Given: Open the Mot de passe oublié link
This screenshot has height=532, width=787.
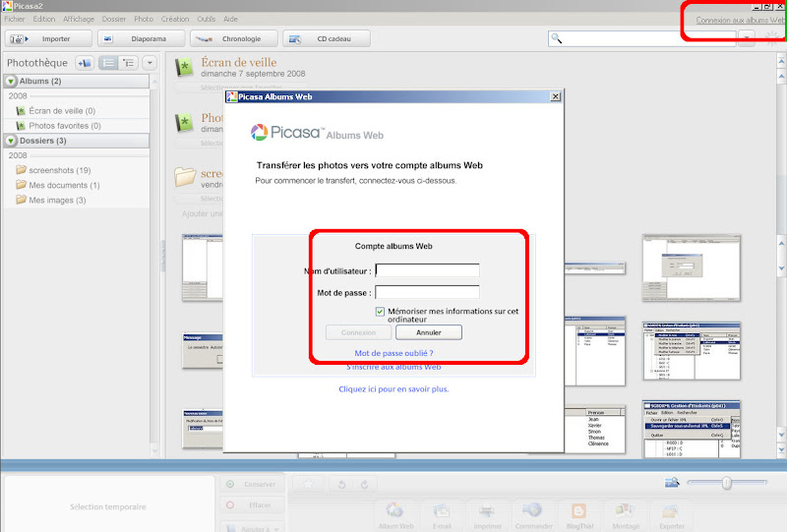Looking at the screenshot, I should pos(394,353).
